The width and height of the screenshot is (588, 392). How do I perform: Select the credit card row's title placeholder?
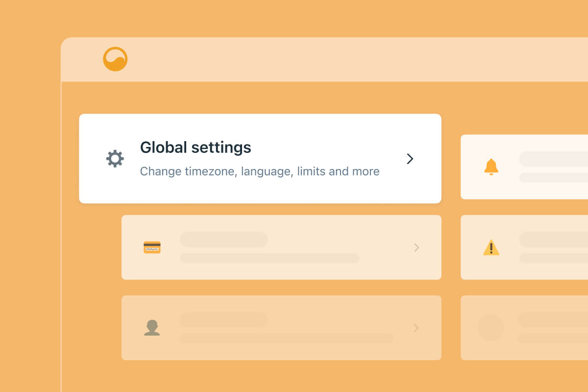[224, 240]
